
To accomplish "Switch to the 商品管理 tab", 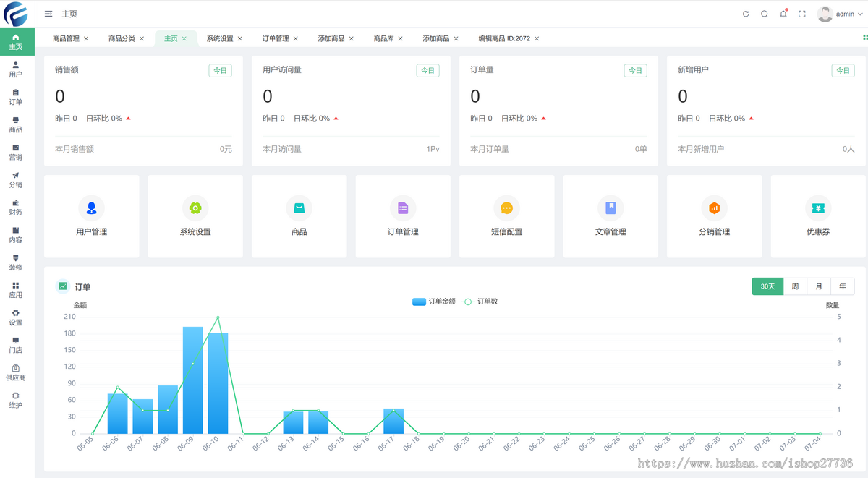I will pyautogui.click(x=66, y=38).
